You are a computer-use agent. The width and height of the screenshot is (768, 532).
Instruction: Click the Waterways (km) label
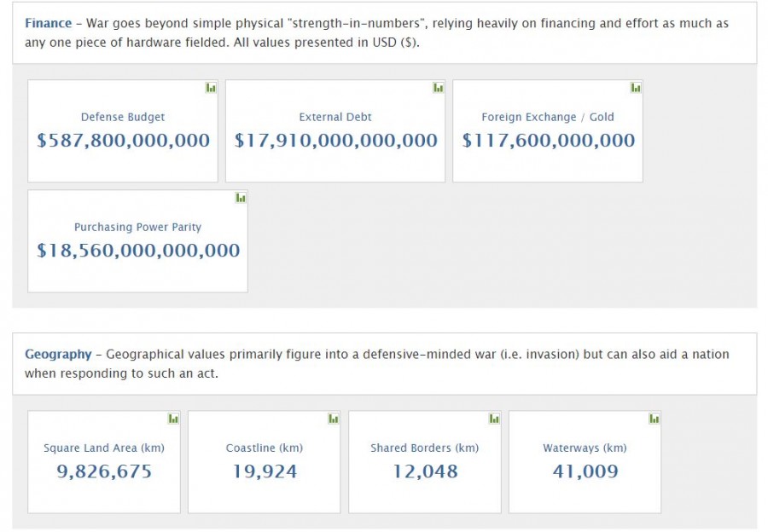(585, 448)
